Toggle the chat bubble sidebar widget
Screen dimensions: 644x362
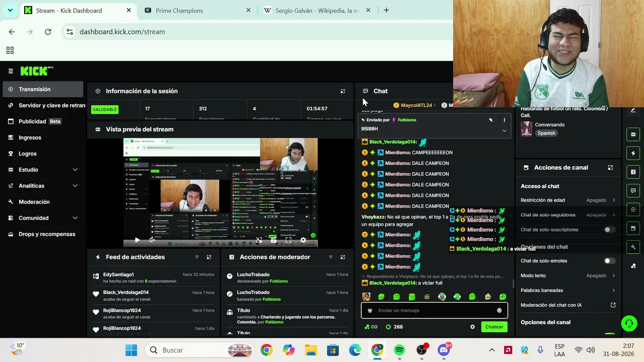click(x=633, y=191)
